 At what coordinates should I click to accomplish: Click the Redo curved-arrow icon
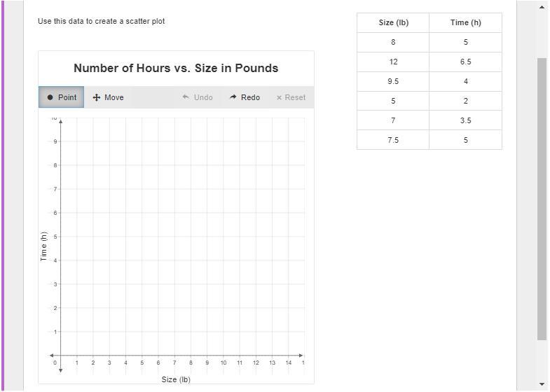[233, 97]
